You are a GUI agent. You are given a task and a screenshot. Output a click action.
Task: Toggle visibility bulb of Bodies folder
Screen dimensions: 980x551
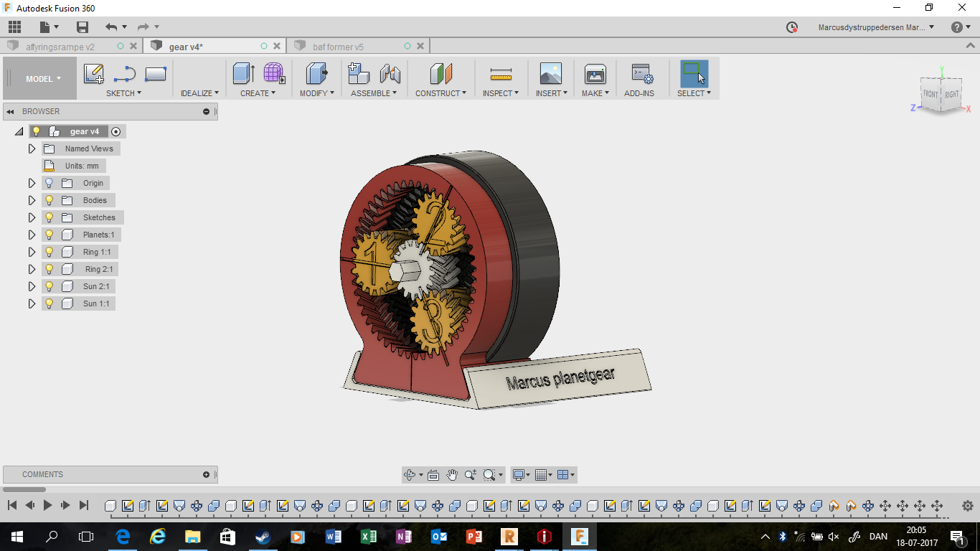tap(50, 200)
